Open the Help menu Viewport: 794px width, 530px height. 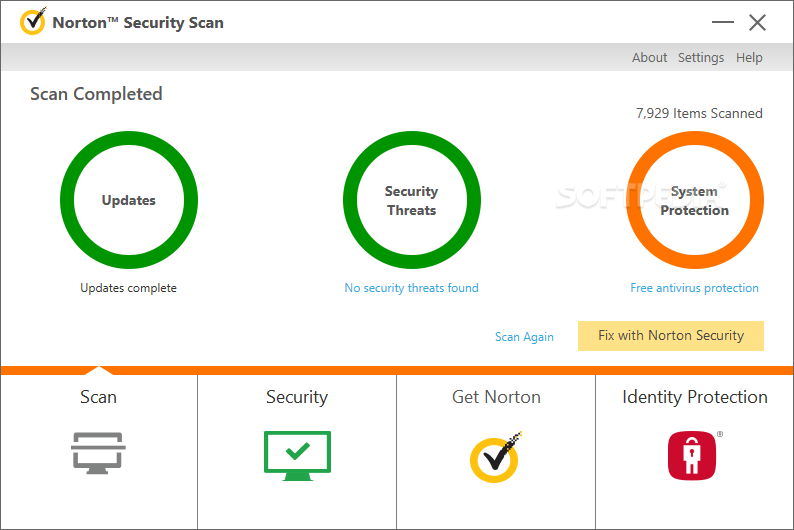click(x=749, y=58)
